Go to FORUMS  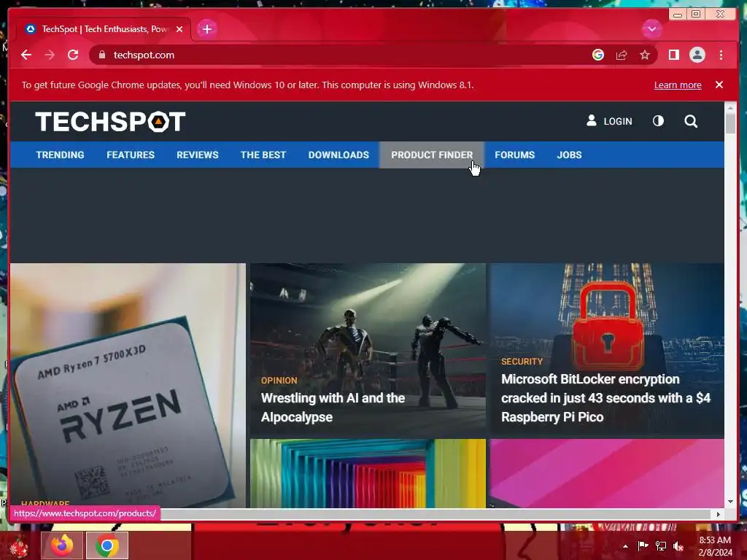[x=514, y=155]
